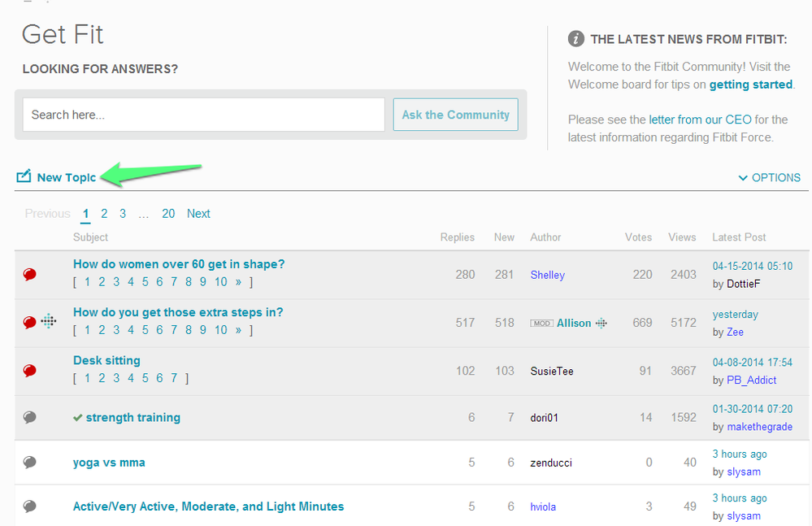Click the gray speech bubble for strength training thread

click(29, 417)
